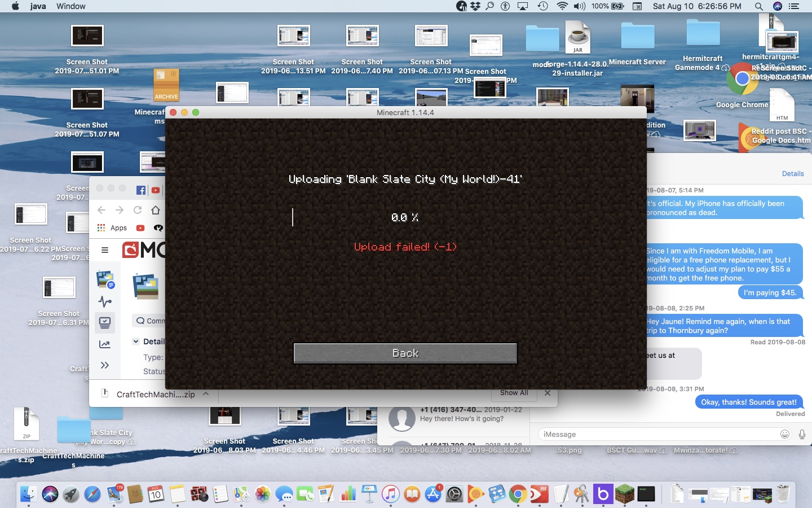Screen dimensions: 812x508
Task: Click the red 'Upload failed! (-1)' text
Action: 405,247
